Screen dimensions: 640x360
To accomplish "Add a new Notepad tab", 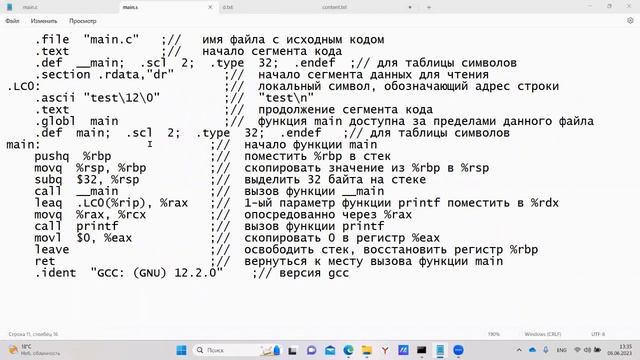I will 429,7.
